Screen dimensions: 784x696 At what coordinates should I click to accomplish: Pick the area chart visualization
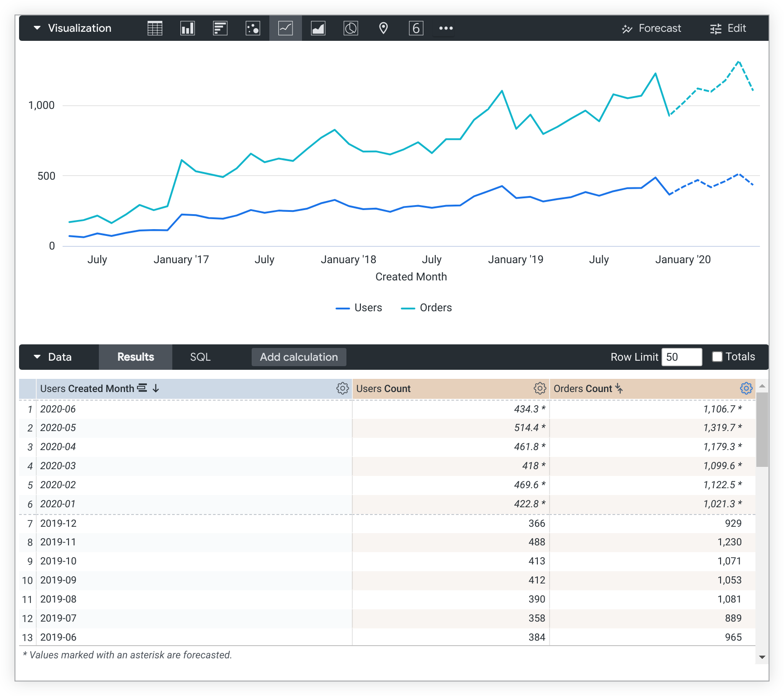coord(318,28)
